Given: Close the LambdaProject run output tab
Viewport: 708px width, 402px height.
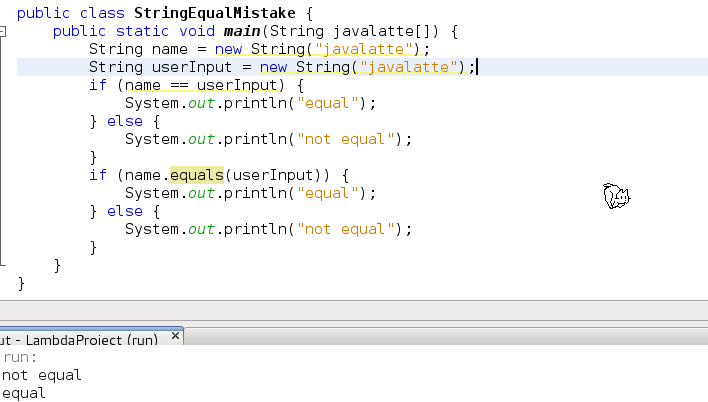Looking at the screenshot, I should [175, 336].
